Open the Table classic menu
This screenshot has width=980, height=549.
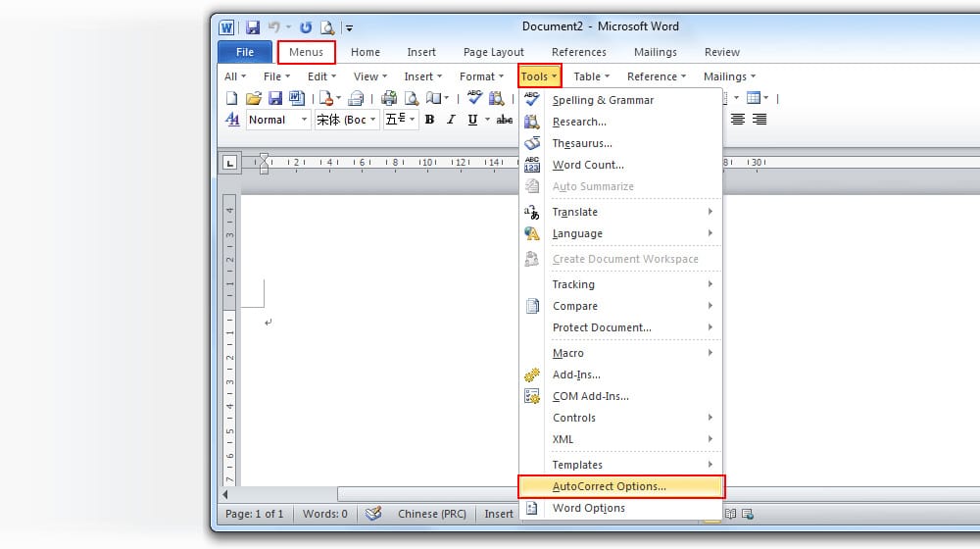coord(591,76)
